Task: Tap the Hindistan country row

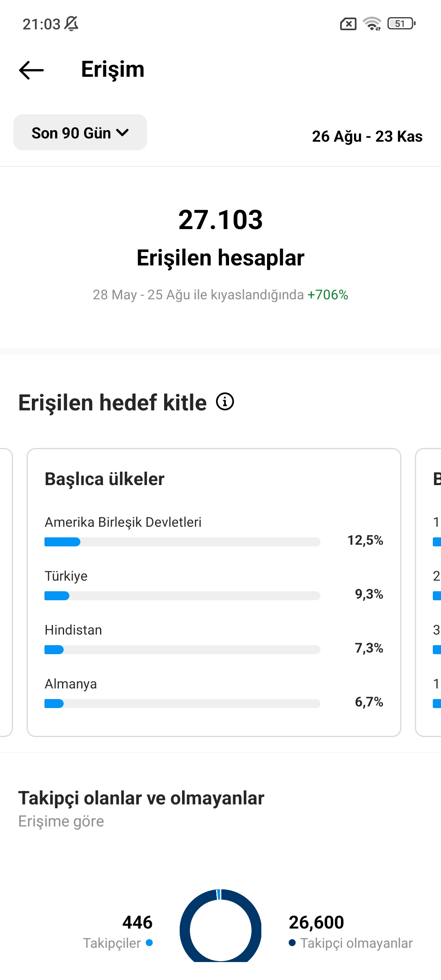Action: click(x=214, y=639)
